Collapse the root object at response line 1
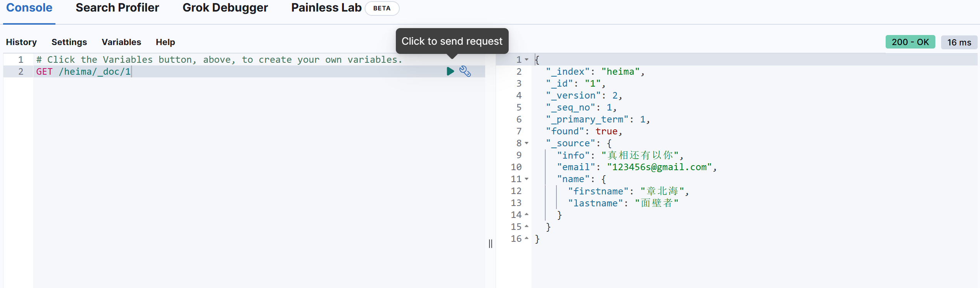 click(x=526, y=60)
